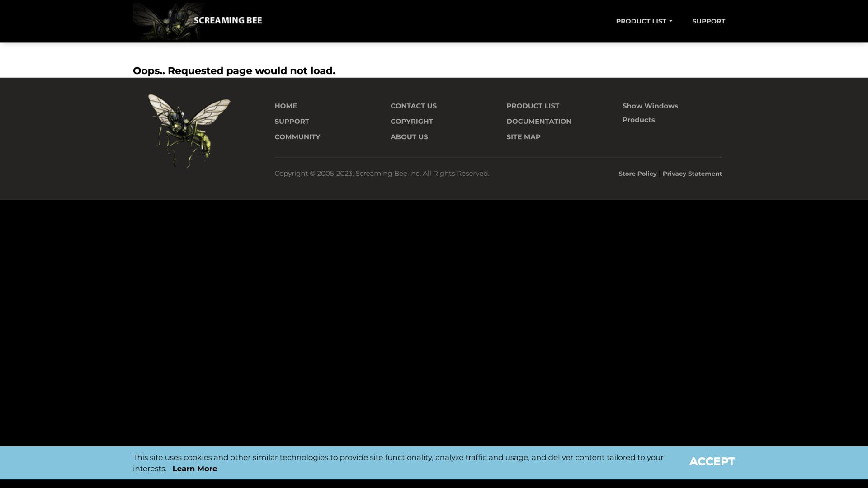Open the Contact Us page
The width and height of the screenshot is (868, 488).
[413, 106]
